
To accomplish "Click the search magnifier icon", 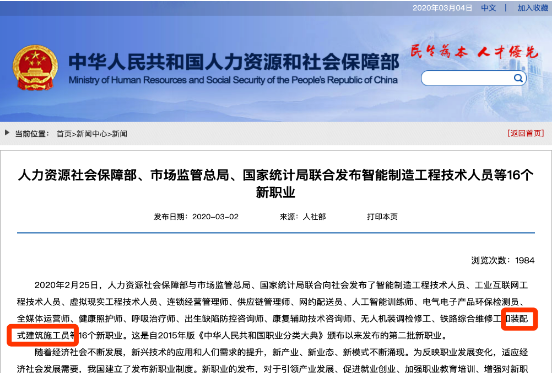I will 518,78.
